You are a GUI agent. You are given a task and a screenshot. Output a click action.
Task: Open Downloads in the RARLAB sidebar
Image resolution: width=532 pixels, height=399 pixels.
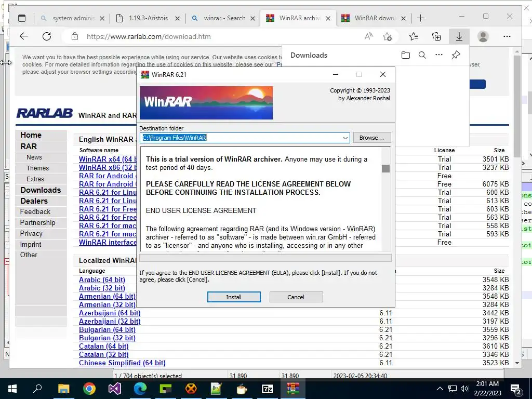pyautogui.click(x=41, y=190)
